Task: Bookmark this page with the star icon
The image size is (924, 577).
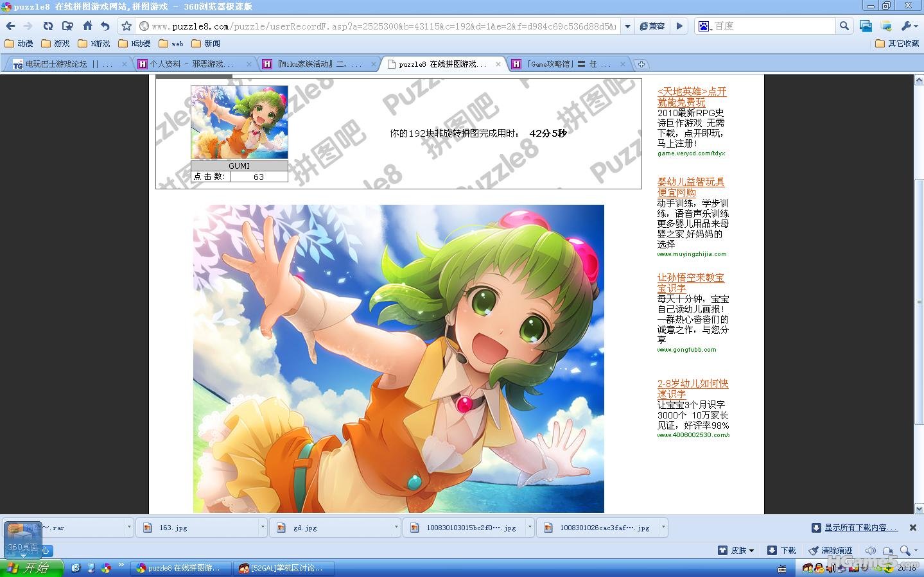Action: [126, 26]
